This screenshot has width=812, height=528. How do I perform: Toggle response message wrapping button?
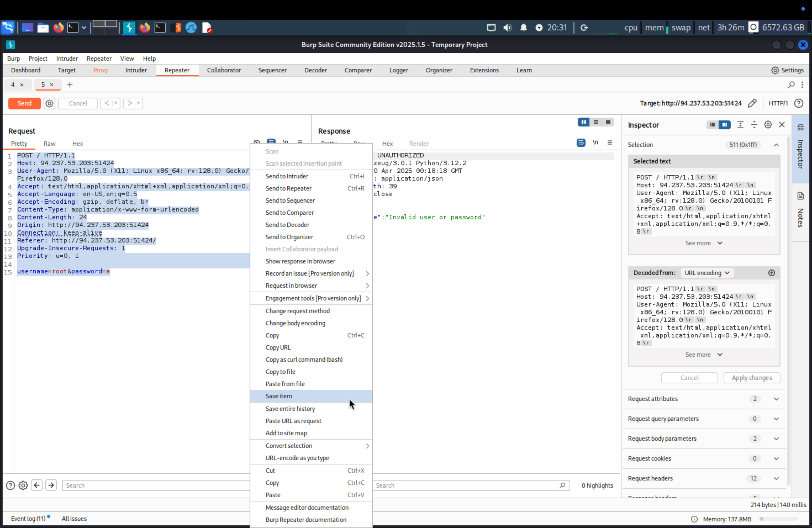(581, 142)
